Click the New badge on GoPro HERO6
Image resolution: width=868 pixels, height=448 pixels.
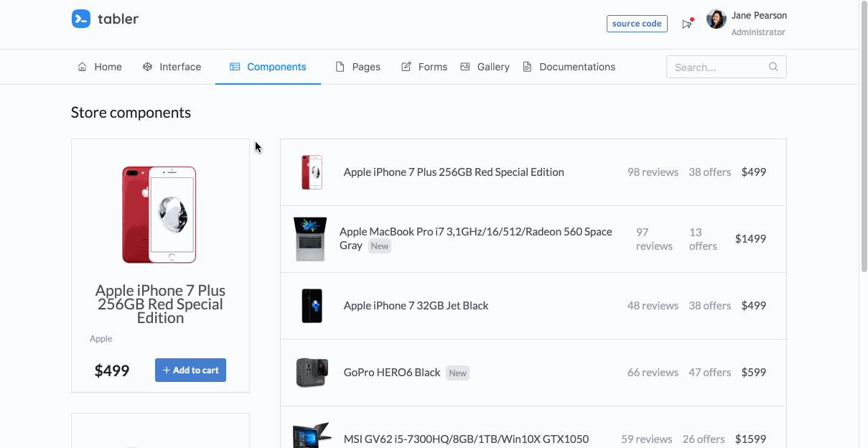(x=457, y=373)
